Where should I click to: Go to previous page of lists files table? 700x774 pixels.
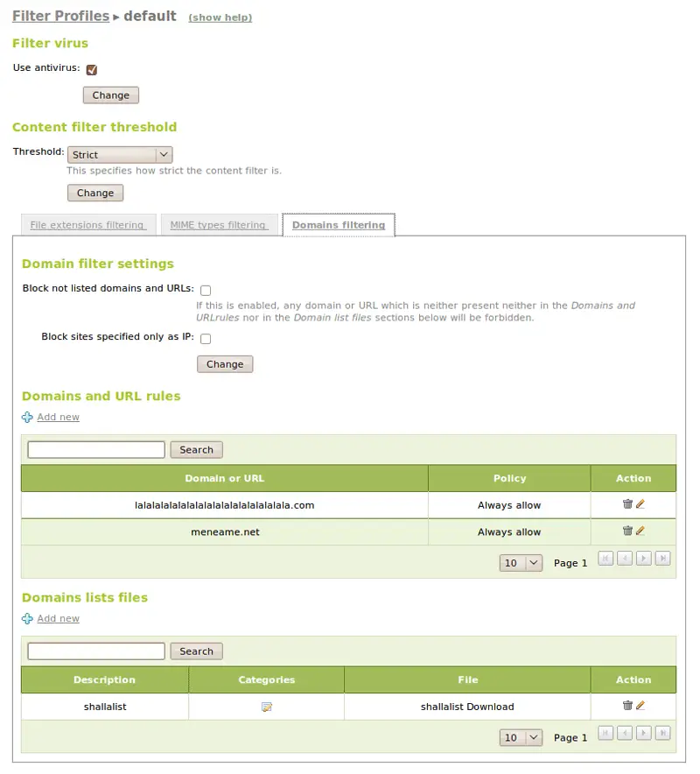point(625,733)
